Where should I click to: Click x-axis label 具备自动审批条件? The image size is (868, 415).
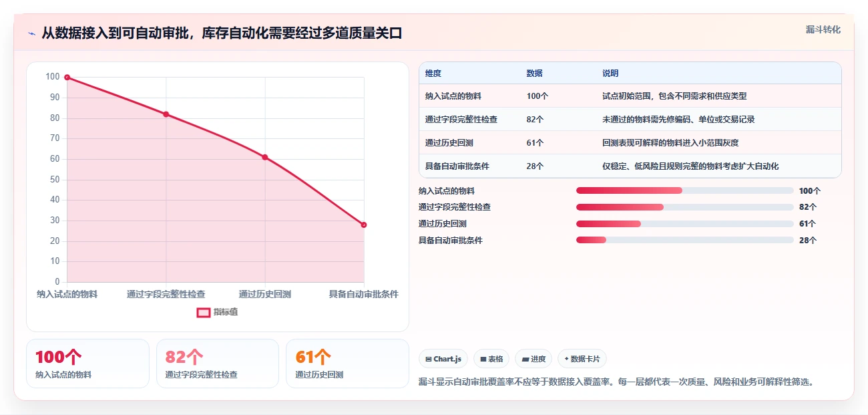pos(364,294)
